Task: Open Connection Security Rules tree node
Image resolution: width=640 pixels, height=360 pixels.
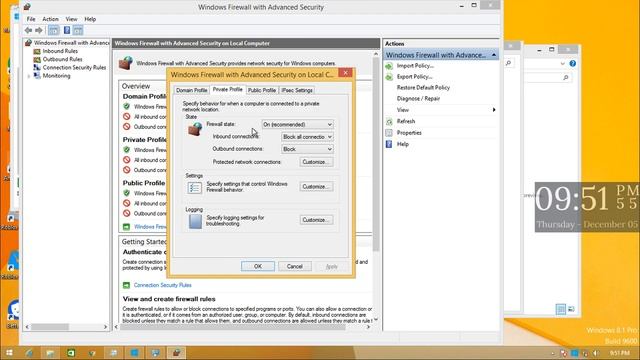Action: pos(74,67)
